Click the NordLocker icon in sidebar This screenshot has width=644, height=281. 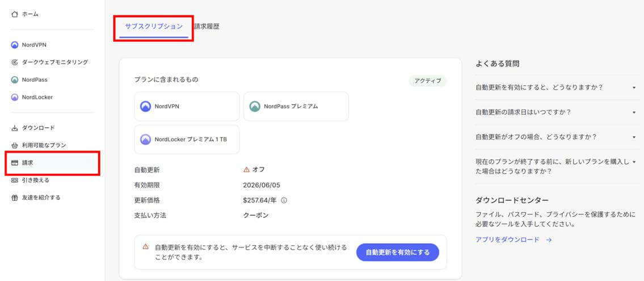point(15,98)
